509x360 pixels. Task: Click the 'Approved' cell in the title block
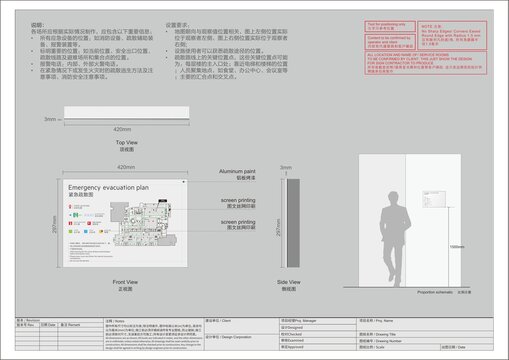318,347
